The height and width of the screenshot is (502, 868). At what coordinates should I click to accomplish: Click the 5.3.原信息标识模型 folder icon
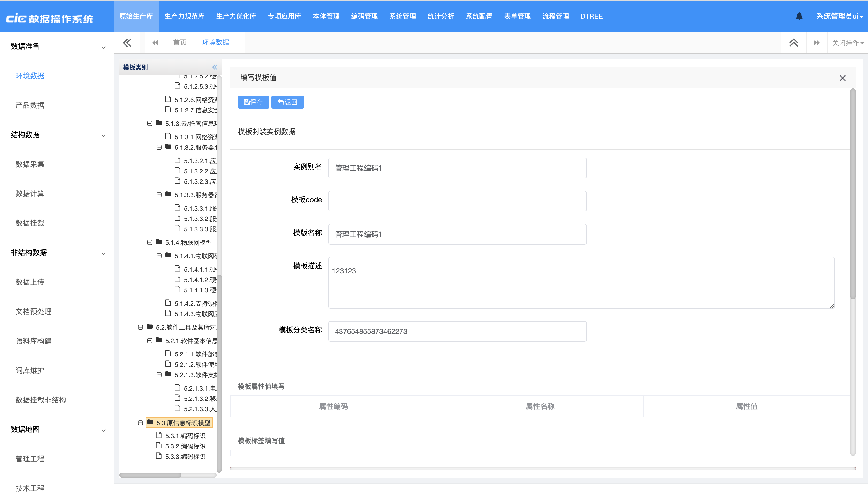pos(150,422)
